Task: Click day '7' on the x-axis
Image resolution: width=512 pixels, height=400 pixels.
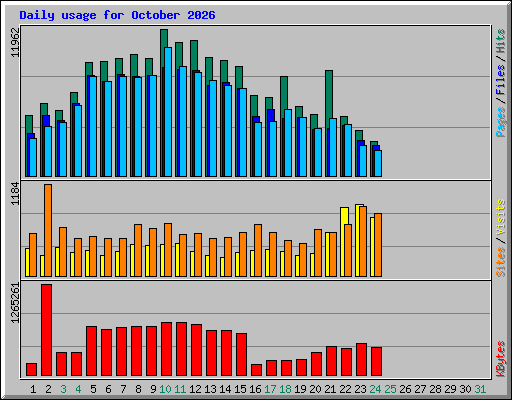Action: pos(123,389)
